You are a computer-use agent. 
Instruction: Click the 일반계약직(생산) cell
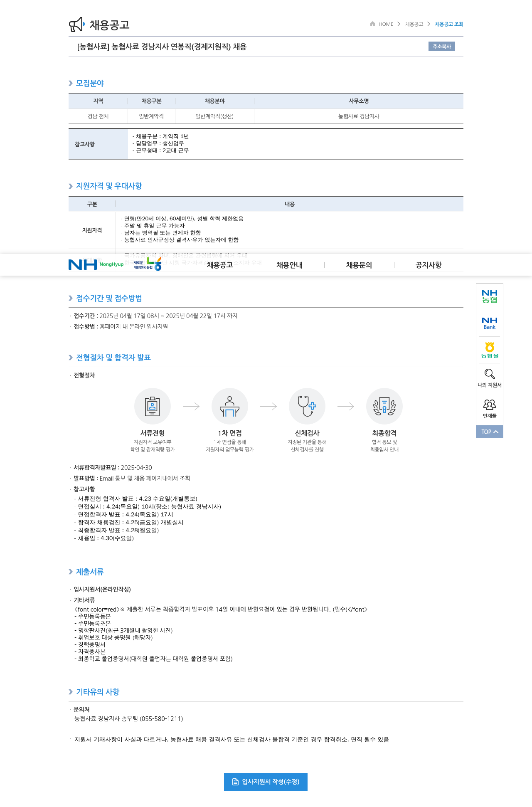click(x=214, y=116)
